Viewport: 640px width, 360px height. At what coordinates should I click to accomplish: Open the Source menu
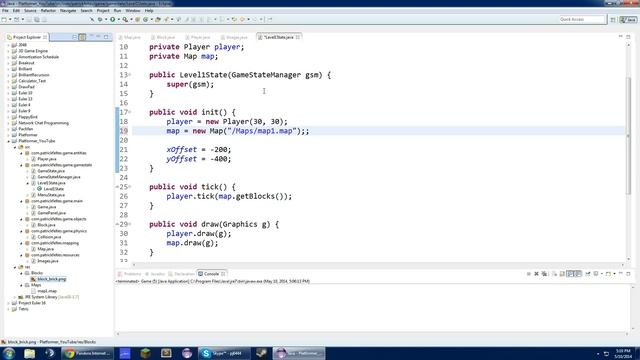pyautogui.click(x=30, y=11)
